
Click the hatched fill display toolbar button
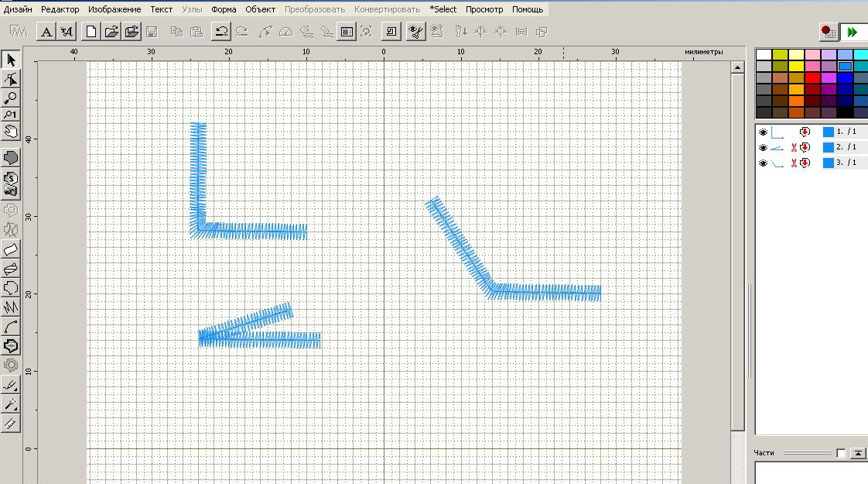click(x=347, y=32)
